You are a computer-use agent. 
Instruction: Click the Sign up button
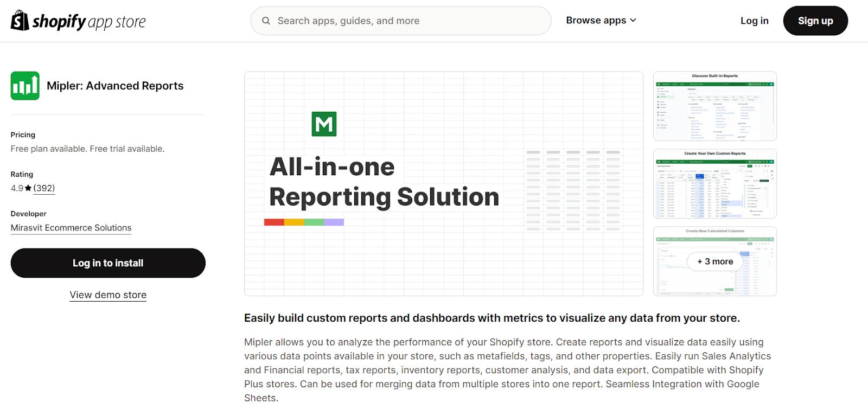tap(815, 21)
